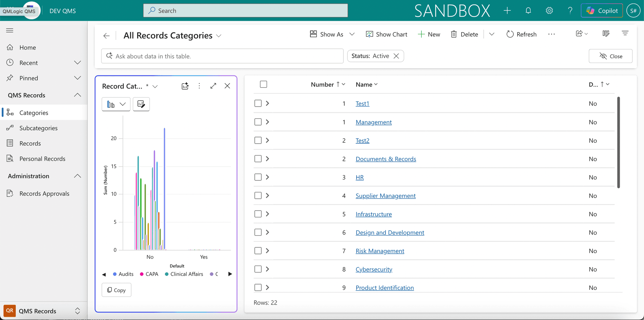The image size is (644, 320).
Task: Click the New button
Action: [x=429, y=34]
